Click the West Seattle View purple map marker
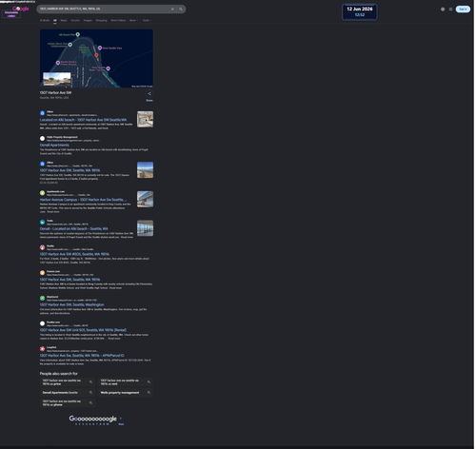Image resolution: width=476 pixels, height=449 pixels. (100, 48)
